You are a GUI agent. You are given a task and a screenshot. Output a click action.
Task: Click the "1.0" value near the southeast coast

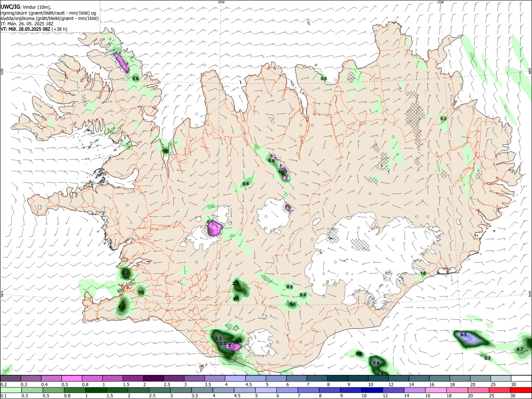[x=423, y=273]
